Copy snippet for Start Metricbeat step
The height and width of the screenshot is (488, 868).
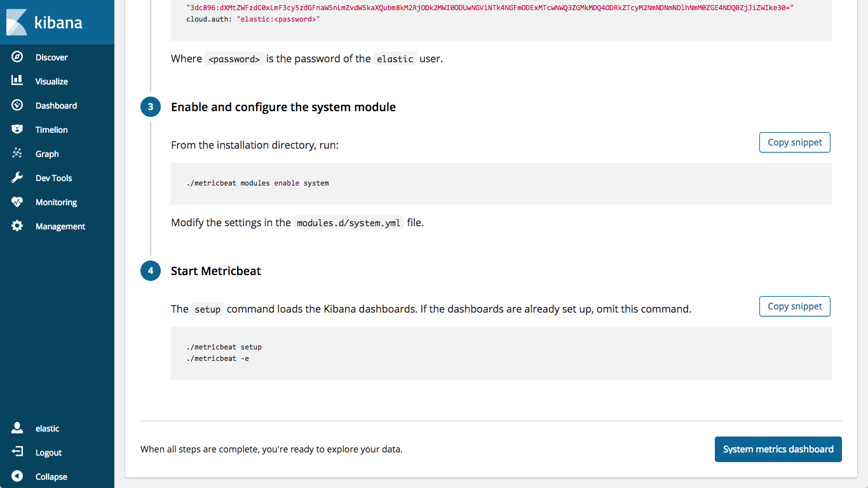click(794, 306)
